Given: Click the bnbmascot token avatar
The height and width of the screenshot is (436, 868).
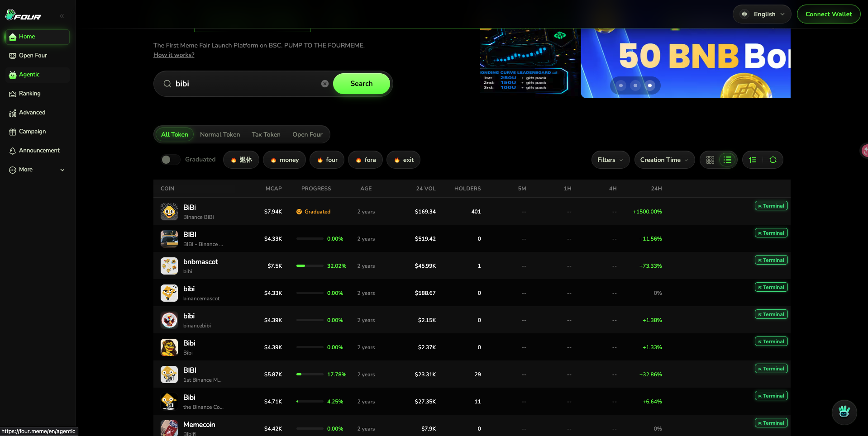Looking at the screenshot, I should 169,266.
